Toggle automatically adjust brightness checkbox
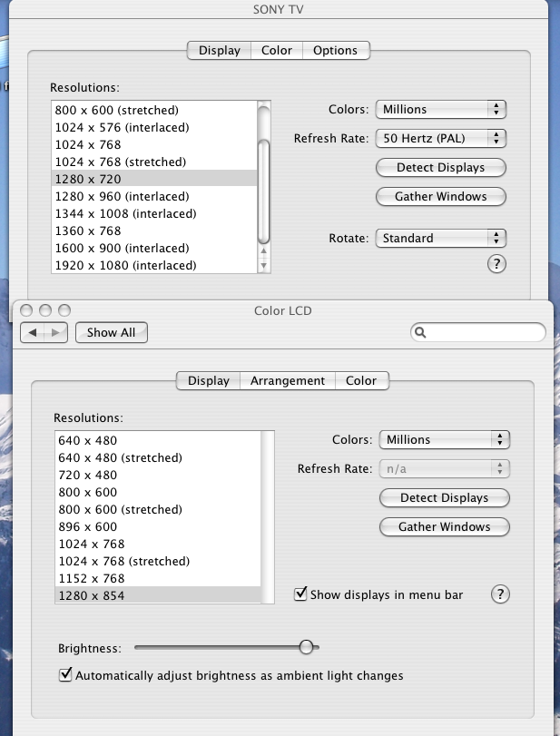This screenshot has height=736, width=560. click(65, 675)
